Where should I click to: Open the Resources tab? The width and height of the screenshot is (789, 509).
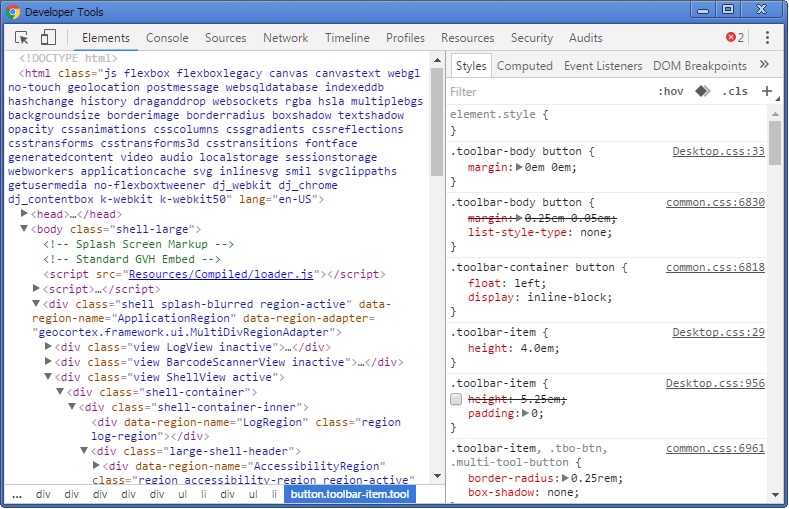tap(467, 38)
